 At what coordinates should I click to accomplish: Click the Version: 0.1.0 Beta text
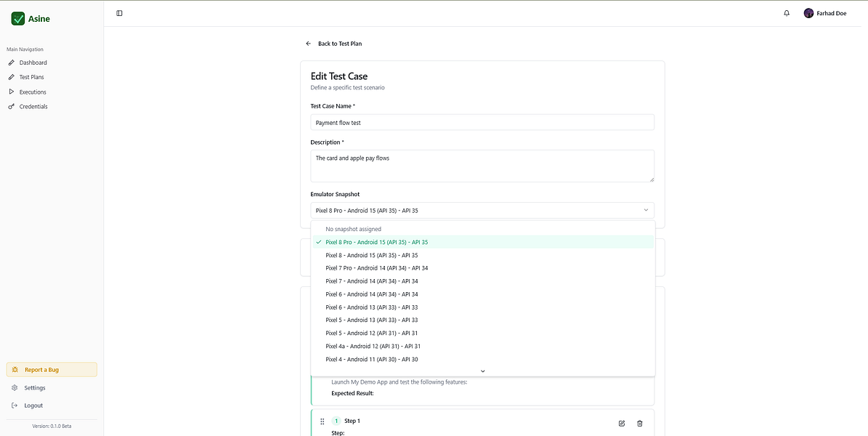pyautogui.click(x=52, y=426)
